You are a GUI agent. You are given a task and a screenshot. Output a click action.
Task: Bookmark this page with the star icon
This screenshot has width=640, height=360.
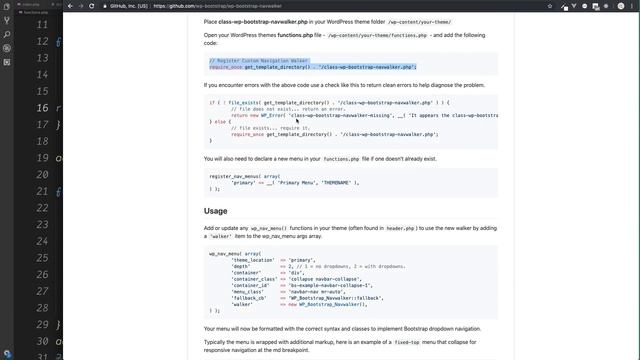550,6
